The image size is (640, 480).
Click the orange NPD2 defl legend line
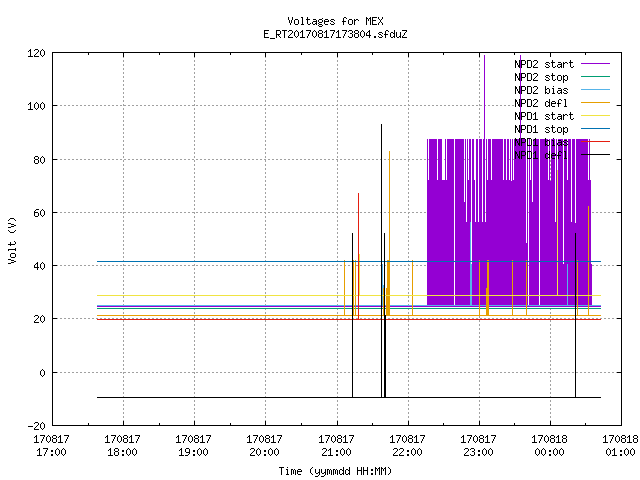[595, 103]
